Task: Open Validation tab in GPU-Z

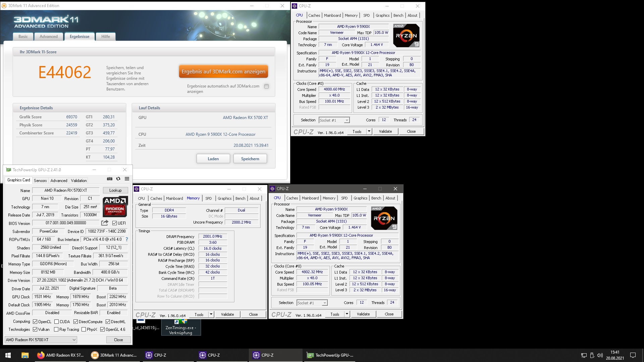Action: [x=79, y=180]
